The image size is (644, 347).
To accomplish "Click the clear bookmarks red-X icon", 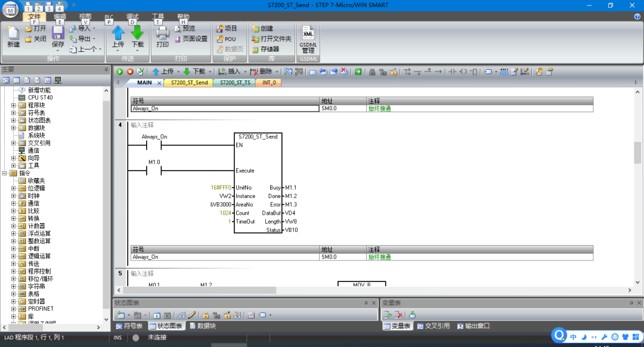I will click(x=344, y=72).
